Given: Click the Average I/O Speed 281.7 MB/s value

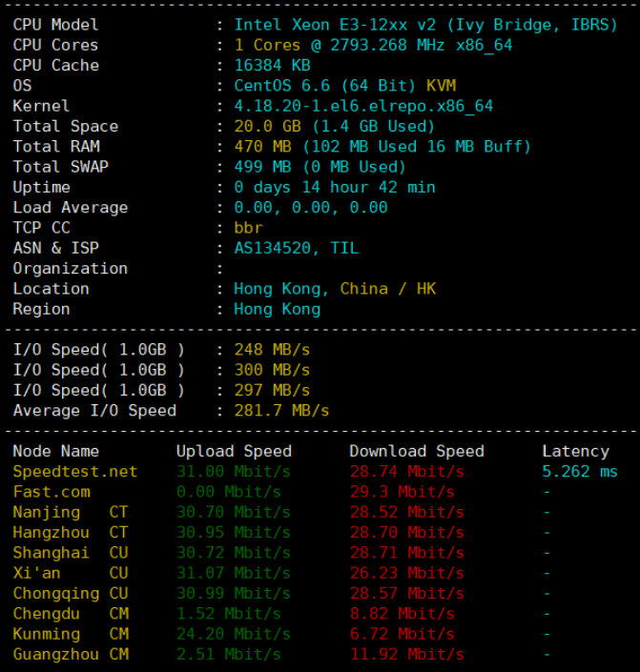Looking at the screenshot, I should [x=281, y=411].
